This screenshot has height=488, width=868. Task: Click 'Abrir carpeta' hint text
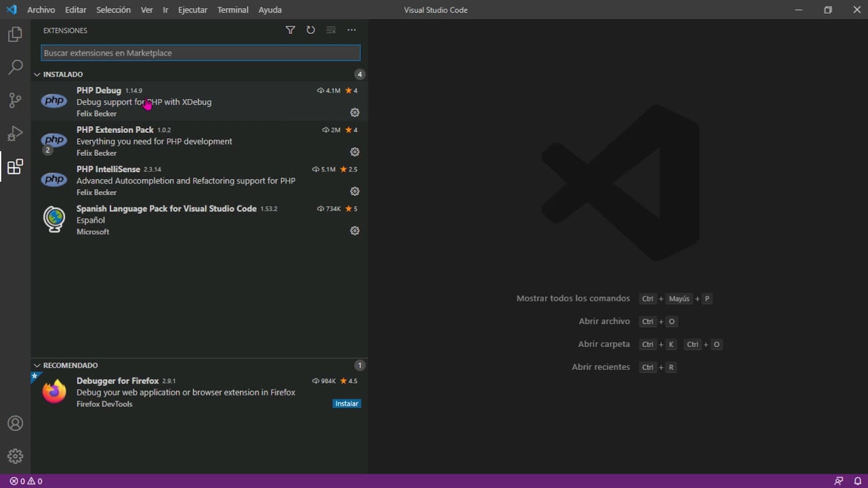[x=604, y=344]
